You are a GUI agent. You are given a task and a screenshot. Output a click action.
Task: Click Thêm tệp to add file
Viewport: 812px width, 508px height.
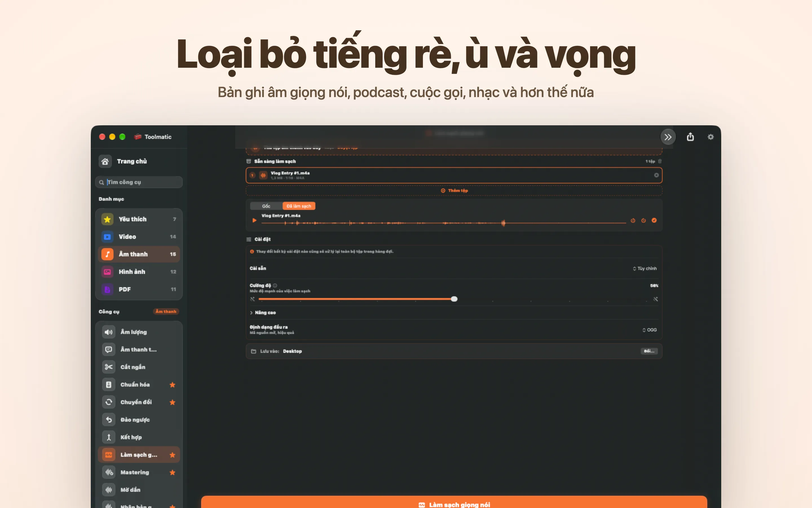(x=454, y=190)
